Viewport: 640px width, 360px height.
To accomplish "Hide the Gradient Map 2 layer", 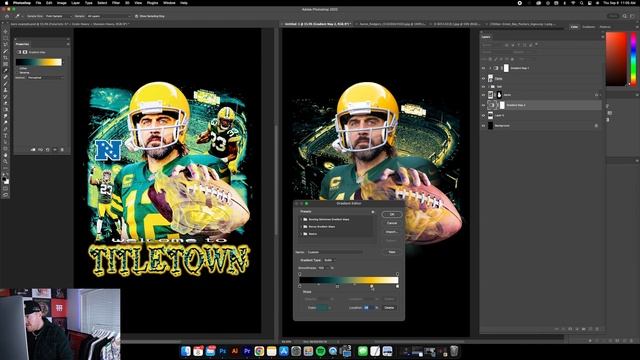I will pyautogui.click(x=483, y=105).
